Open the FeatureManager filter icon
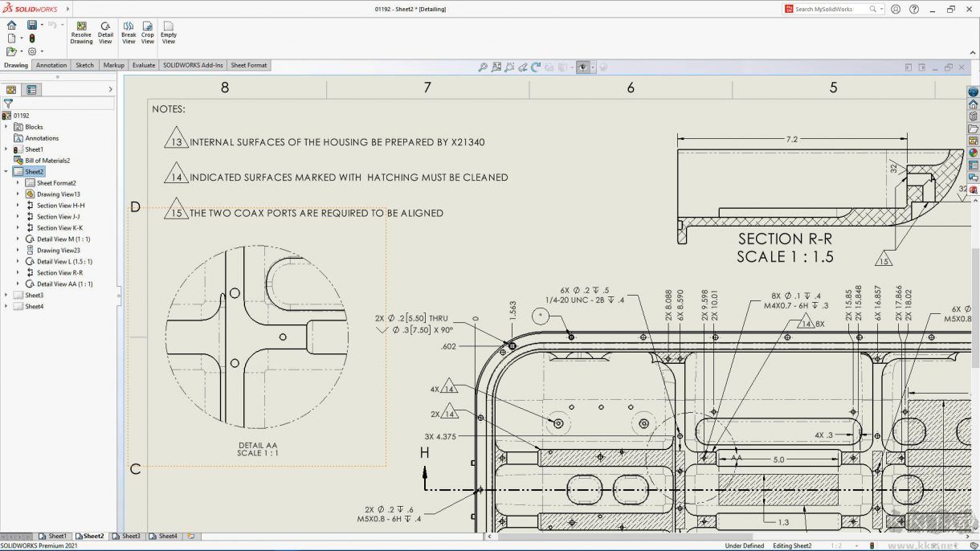This screenshot has width=980, height=551. point(8,103)
